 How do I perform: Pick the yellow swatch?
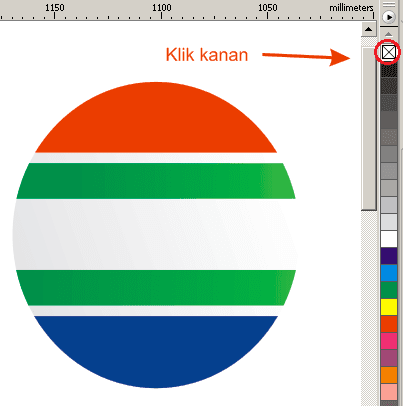(x=389, y=307)
